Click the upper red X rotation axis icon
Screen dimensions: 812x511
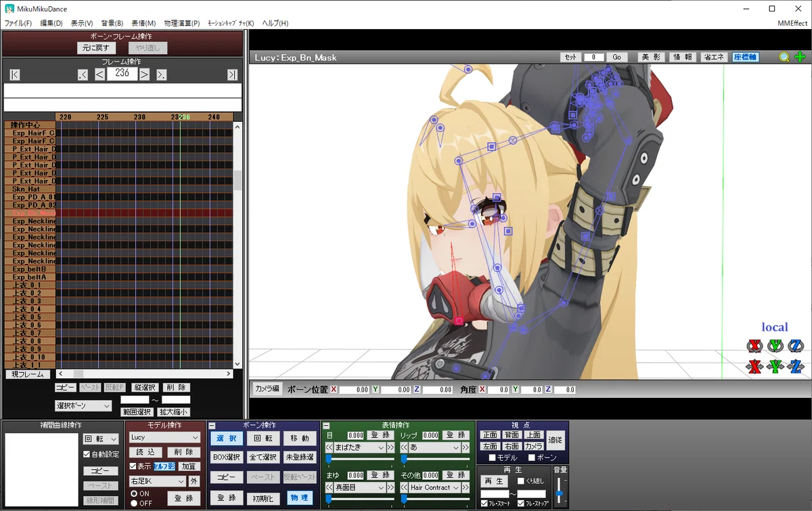[x=754, y=346]
